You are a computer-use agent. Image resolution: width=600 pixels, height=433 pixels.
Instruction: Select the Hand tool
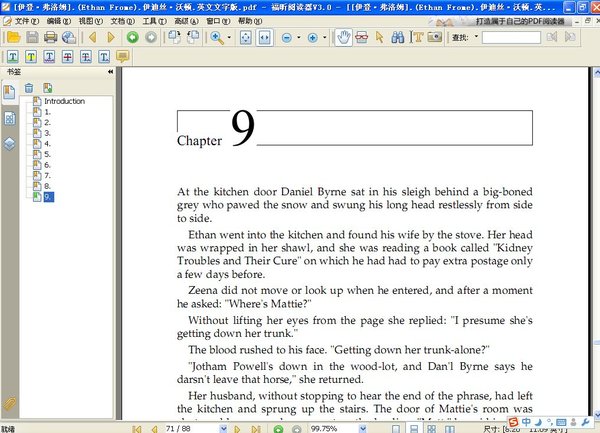343,37
